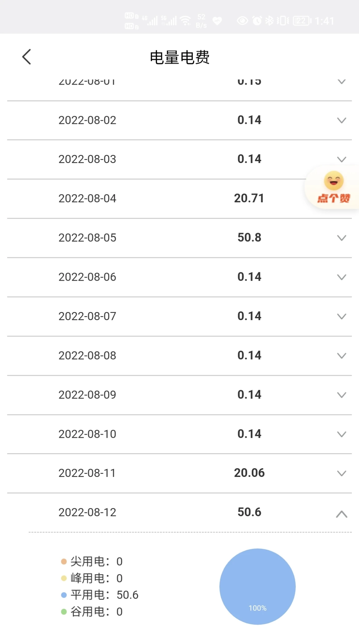Tap the 电量电费 page title
Screen dimensions: 359x644
[x=179, y=57]
